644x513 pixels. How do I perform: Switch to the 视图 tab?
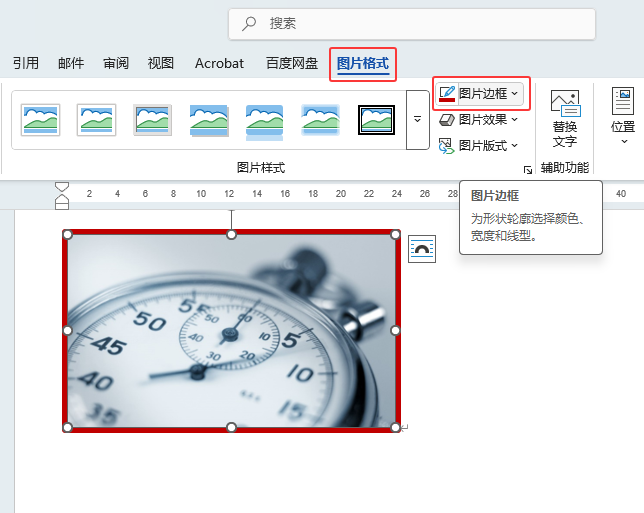(x=161, y=63)
